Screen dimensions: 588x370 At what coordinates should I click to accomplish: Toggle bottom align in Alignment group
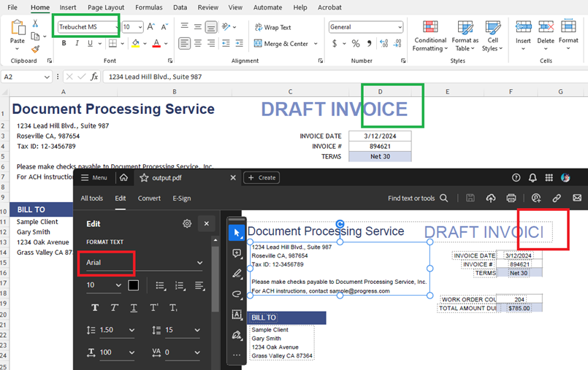[x=211, y=26]
